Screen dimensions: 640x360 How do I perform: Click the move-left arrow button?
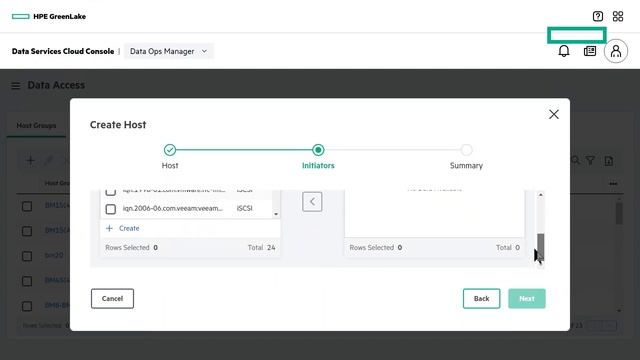312,202
